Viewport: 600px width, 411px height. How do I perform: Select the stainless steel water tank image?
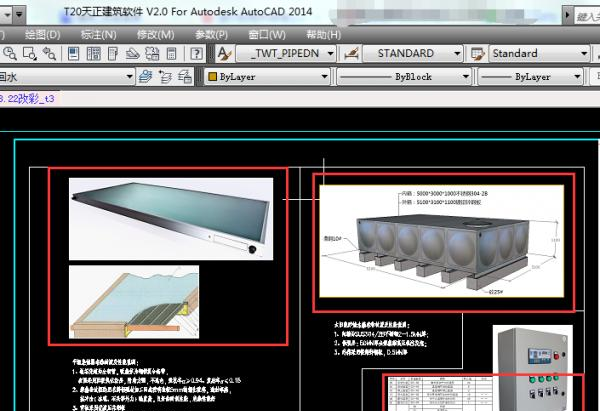442,241
